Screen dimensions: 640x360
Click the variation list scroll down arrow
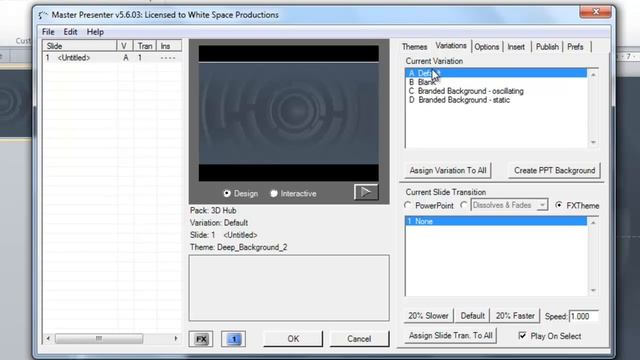click(593, 142)
